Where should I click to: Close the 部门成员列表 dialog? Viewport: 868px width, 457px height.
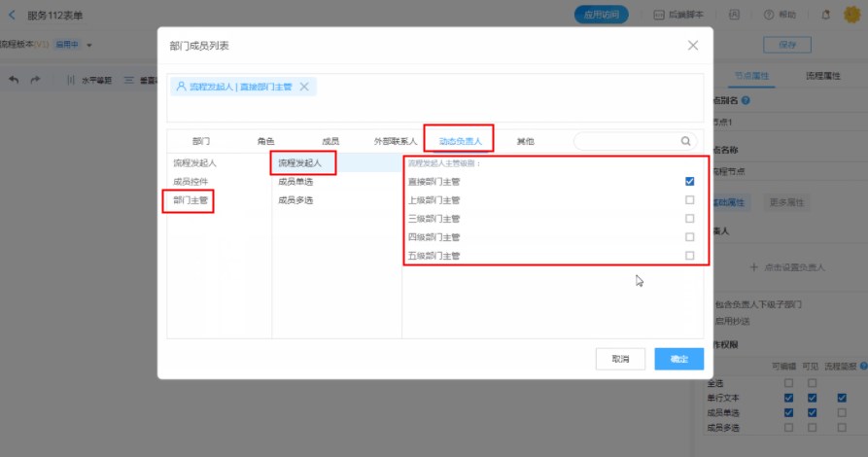click(693, 46)
